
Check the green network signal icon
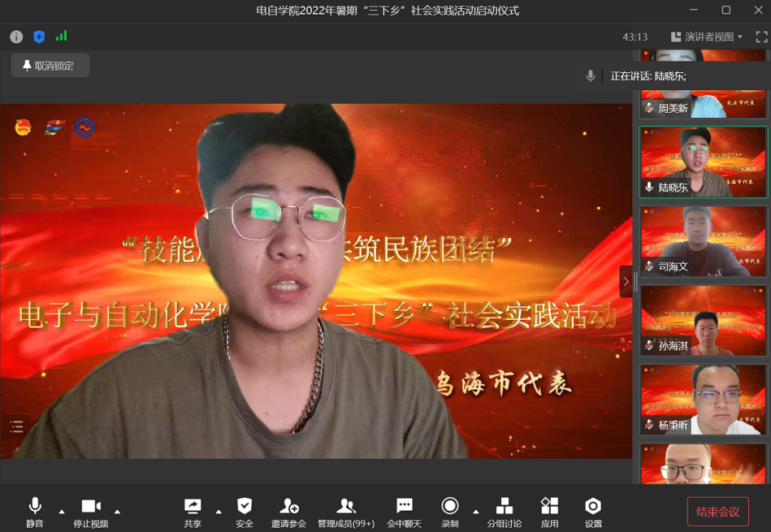(x=62, y=37)
